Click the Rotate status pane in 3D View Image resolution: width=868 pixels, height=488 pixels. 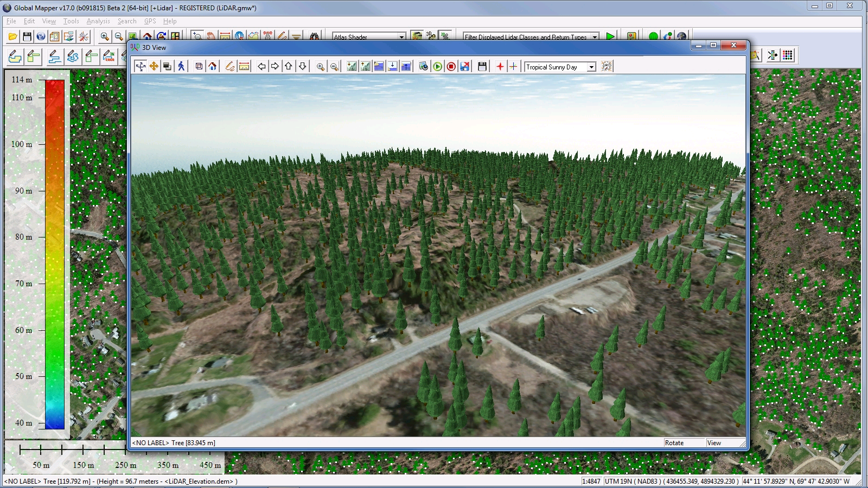click(x=685, y=443)
